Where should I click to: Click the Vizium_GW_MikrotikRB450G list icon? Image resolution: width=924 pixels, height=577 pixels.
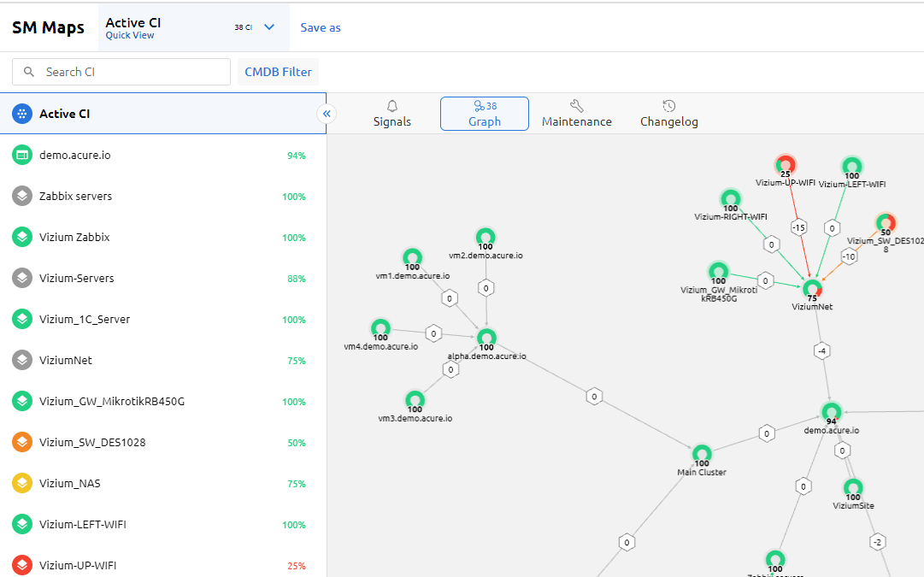[x=22, y=401]
